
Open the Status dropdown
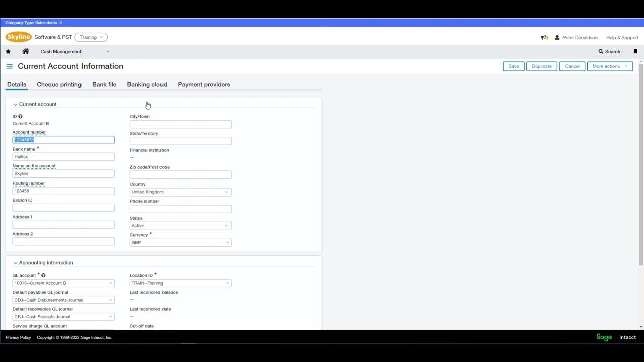[x=181, y=226]
